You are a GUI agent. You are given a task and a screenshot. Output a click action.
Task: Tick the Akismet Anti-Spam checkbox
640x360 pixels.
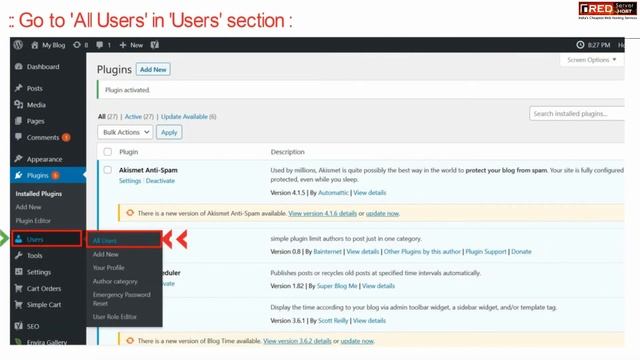[107, 170]
